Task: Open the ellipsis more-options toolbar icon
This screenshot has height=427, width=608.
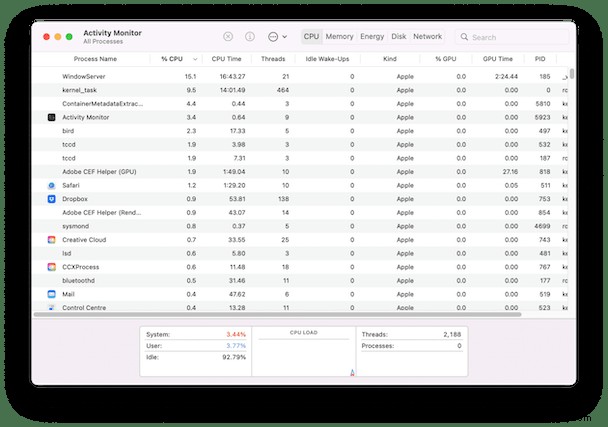Action: point(273,37)
